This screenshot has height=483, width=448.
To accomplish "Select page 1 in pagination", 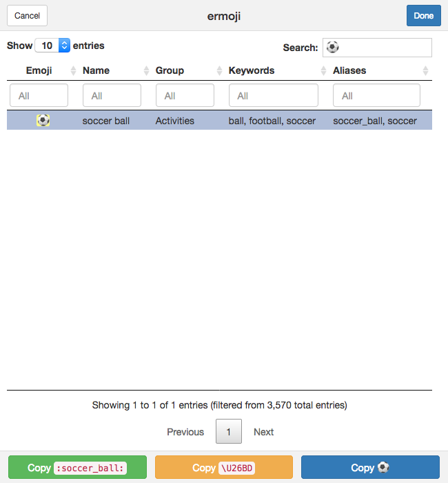I will pos(229,431).
